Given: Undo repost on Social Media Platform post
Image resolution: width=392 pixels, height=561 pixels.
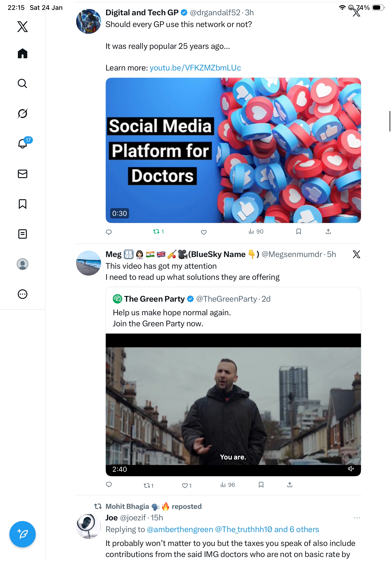Looking at the screenshot, I should coord(158,231).
